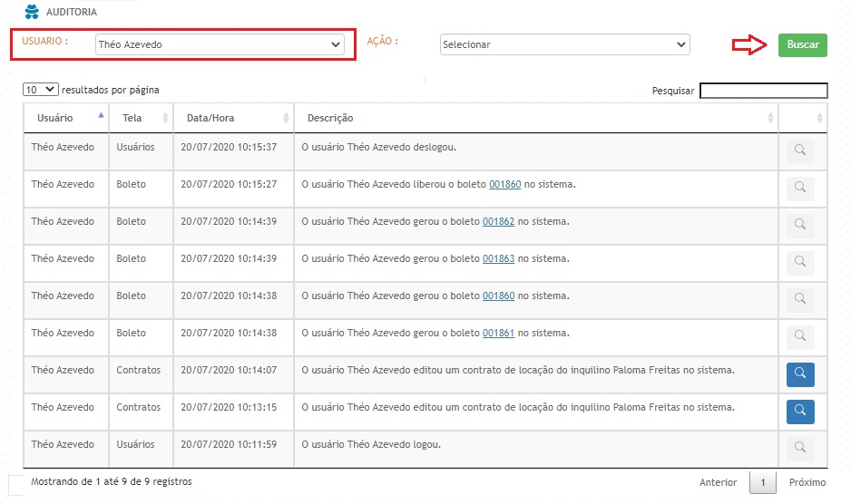This screenshot has height=504, width=851.
Task: Click the magnifier icon for the 10:13:15 contract edit
Action: pos(799,412)
